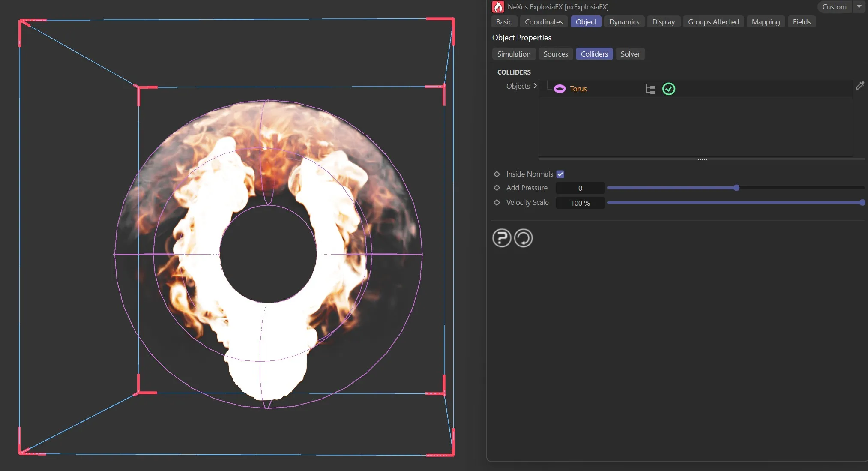Image resolution: width=868 pixels, height=471 pixels.
Task: Click the Torus object icon in list
Action: point(560,89)
